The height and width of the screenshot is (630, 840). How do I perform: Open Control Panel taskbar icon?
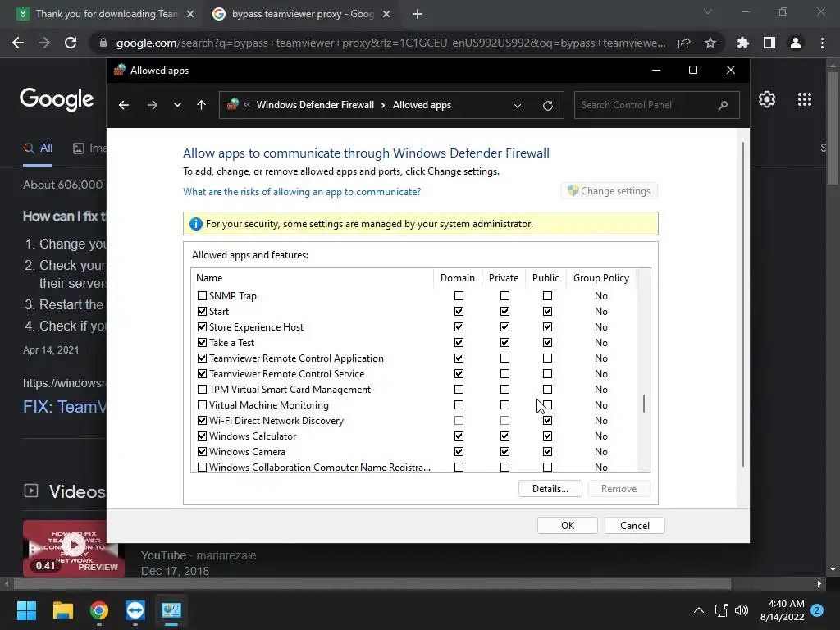coord(171,610)
